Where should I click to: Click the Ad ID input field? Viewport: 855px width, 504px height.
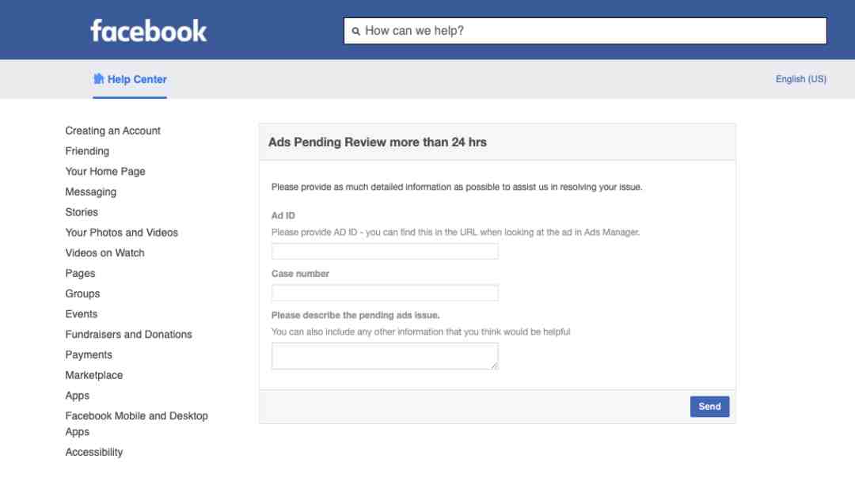385,251
